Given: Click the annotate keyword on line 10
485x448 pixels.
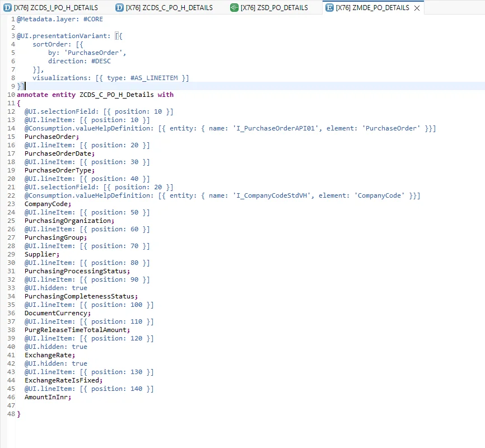Looking at the screenshot, I should point(32,95).
